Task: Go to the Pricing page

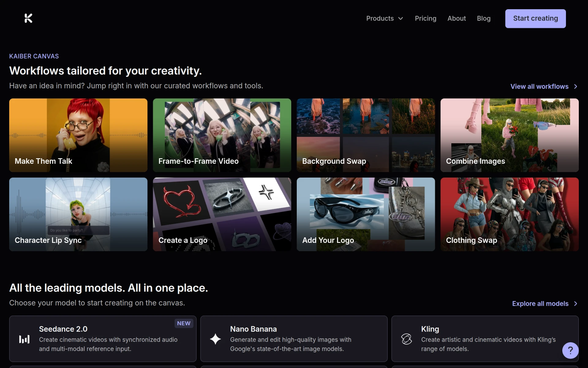Action: [x=425, y=18]
